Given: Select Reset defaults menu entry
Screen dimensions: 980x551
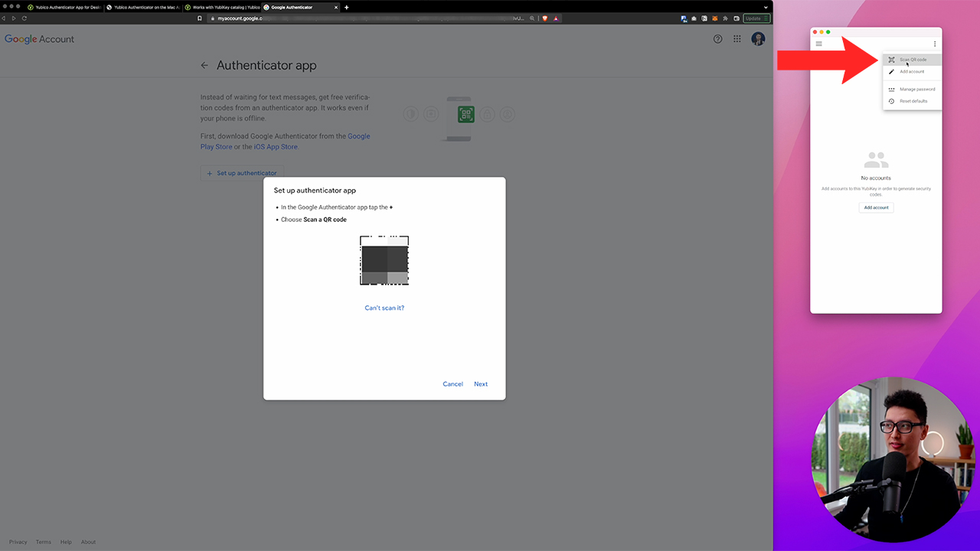Looking at the screenshot, I should (x=912, y=101).
